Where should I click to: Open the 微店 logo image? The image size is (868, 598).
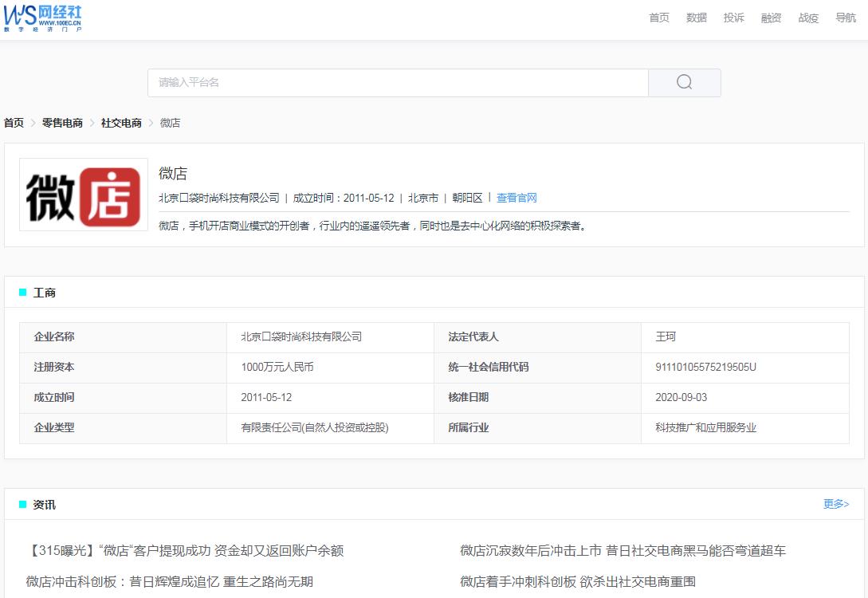(84, 194)
